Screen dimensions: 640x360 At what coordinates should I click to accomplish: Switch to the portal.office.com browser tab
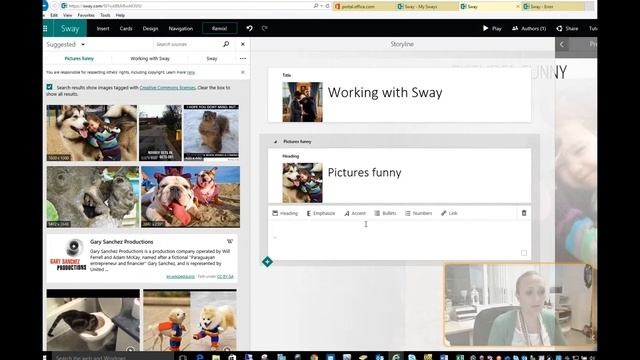364,6
